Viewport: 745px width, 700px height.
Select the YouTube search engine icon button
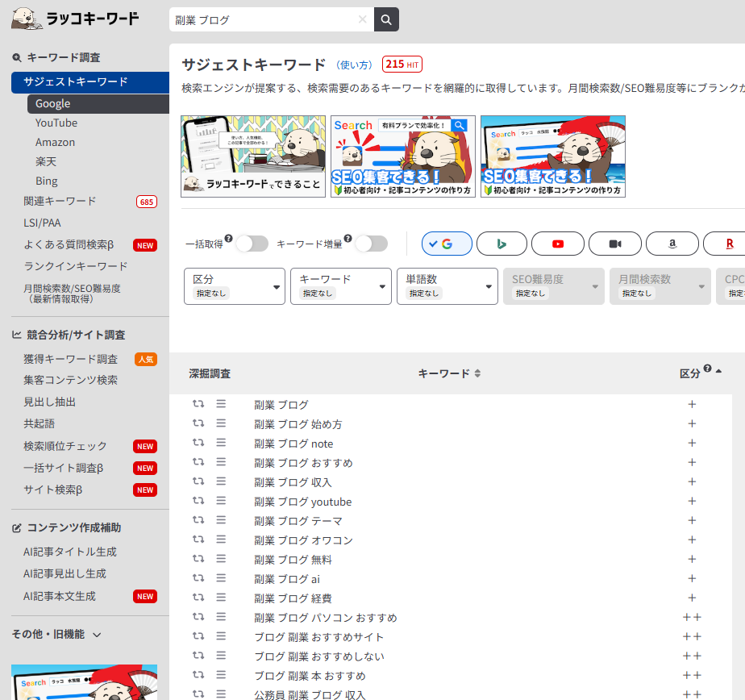pos(558,244)
